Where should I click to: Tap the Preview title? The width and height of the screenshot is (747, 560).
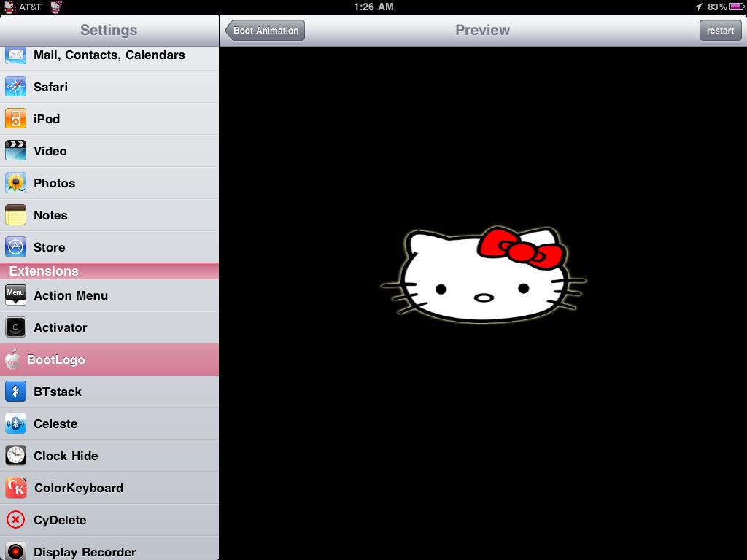483,30
